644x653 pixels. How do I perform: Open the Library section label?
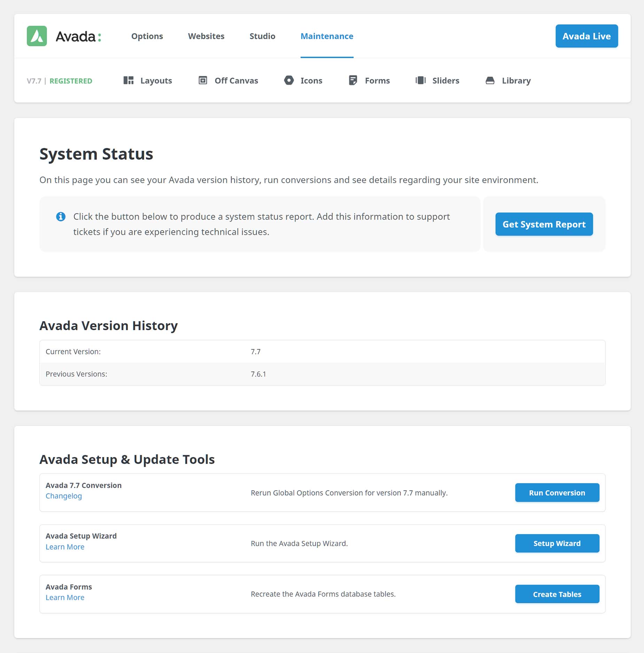coord(516,81)
